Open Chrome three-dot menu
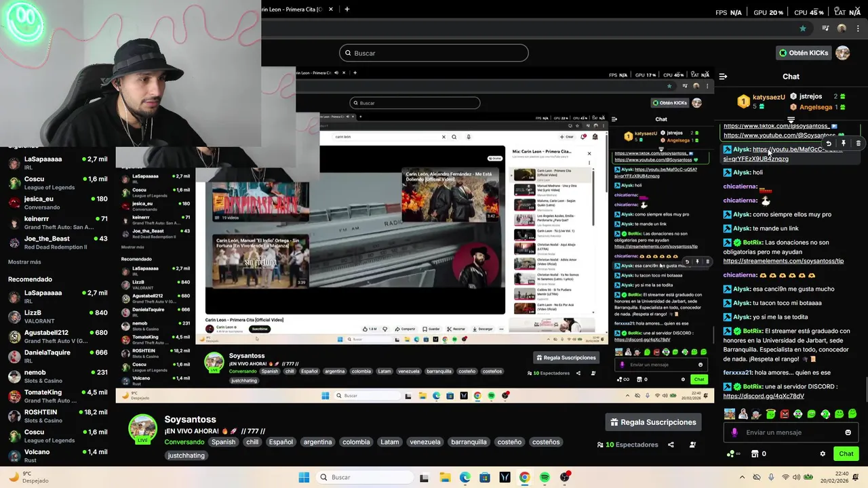Viewport: 868px width, 488px height. point(857,28)
